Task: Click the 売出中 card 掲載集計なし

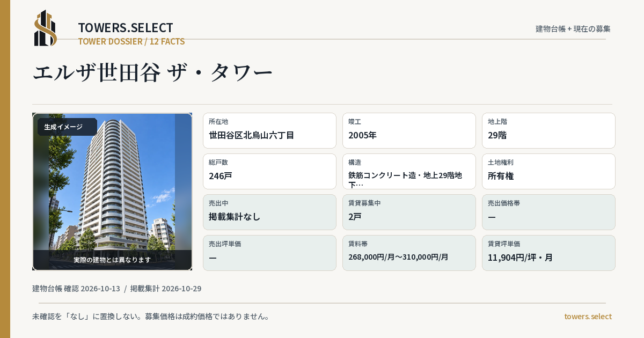Action: [269, 212]
